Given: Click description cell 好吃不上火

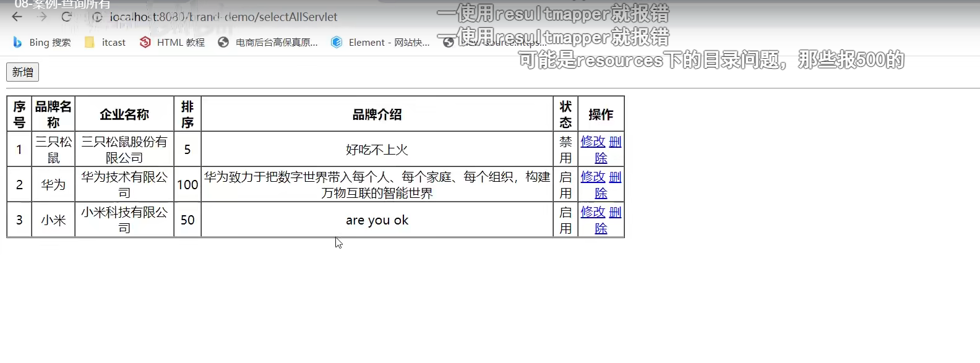Looking at the screenshot, I should click(377, 150).
